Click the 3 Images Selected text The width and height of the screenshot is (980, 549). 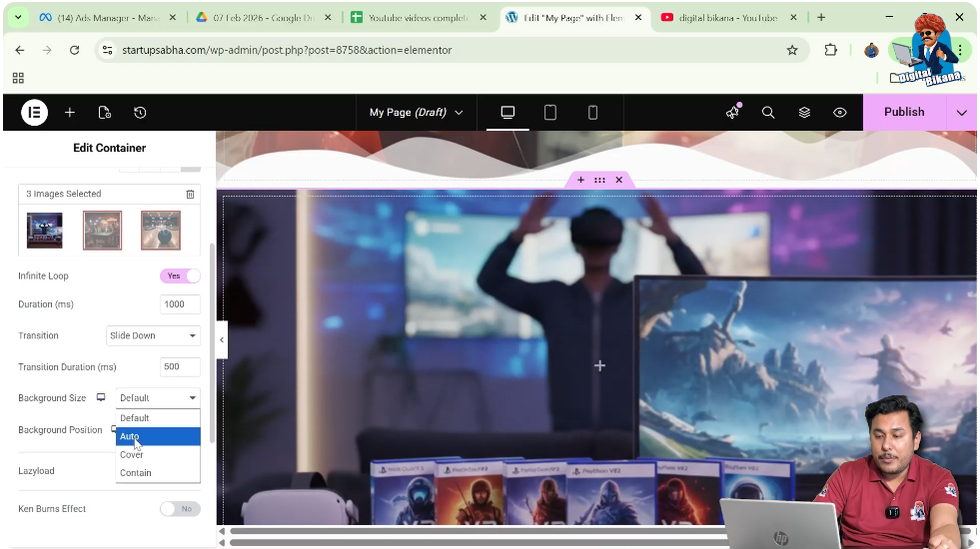tap(64, 195)
